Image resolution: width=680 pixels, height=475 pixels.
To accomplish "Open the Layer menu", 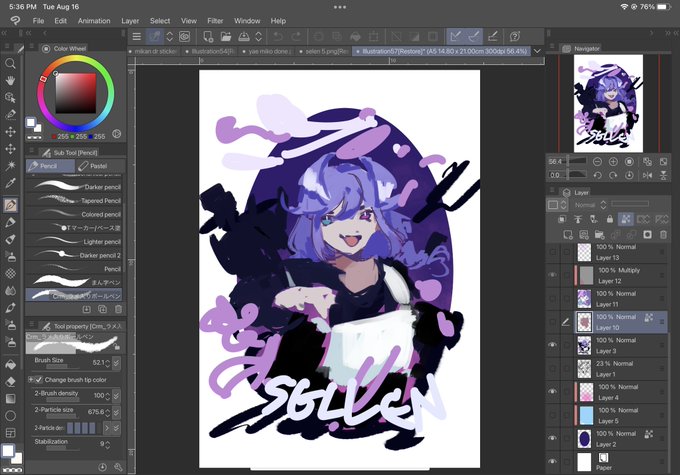I will (x=130, y=20).
